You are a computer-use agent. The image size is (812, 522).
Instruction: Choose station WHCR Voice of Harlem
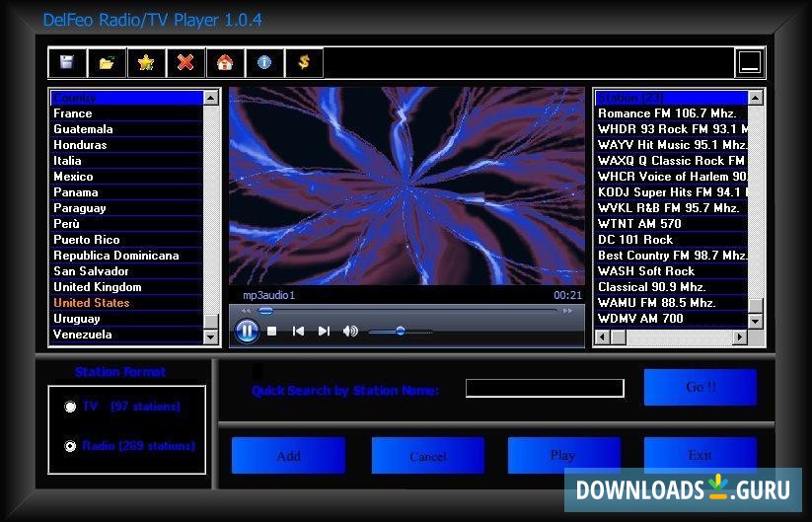click(x=671, y=177)
